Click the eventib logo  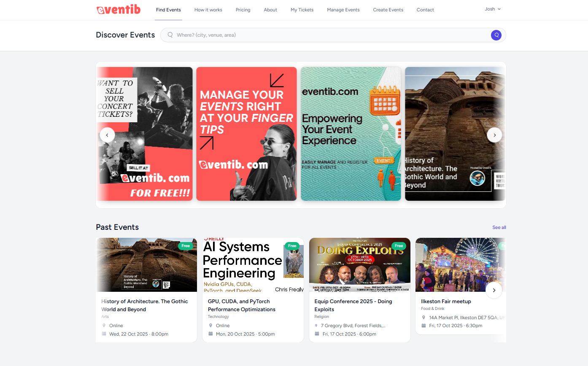[119, 10]
